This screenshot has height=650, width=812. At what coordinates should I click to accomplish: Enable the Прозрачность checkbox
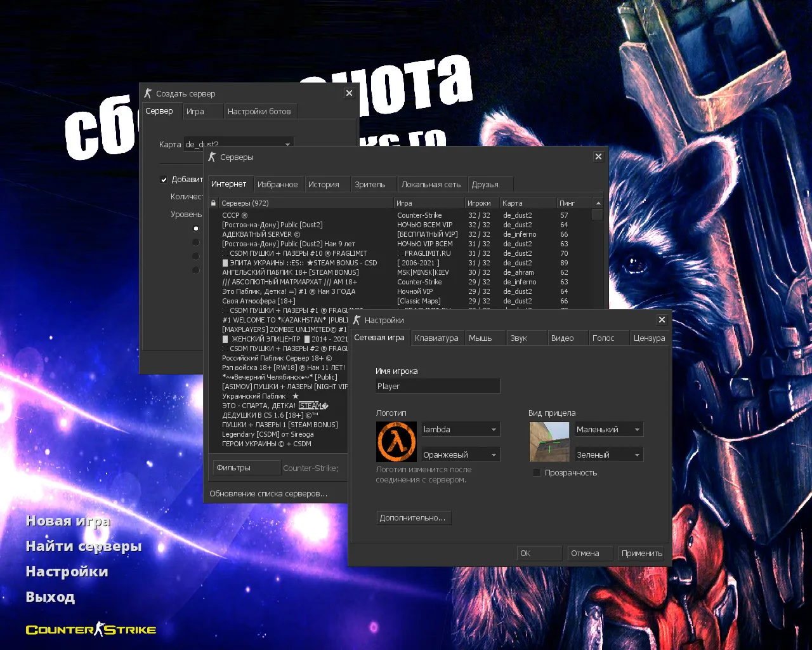(x=537, y=473)
